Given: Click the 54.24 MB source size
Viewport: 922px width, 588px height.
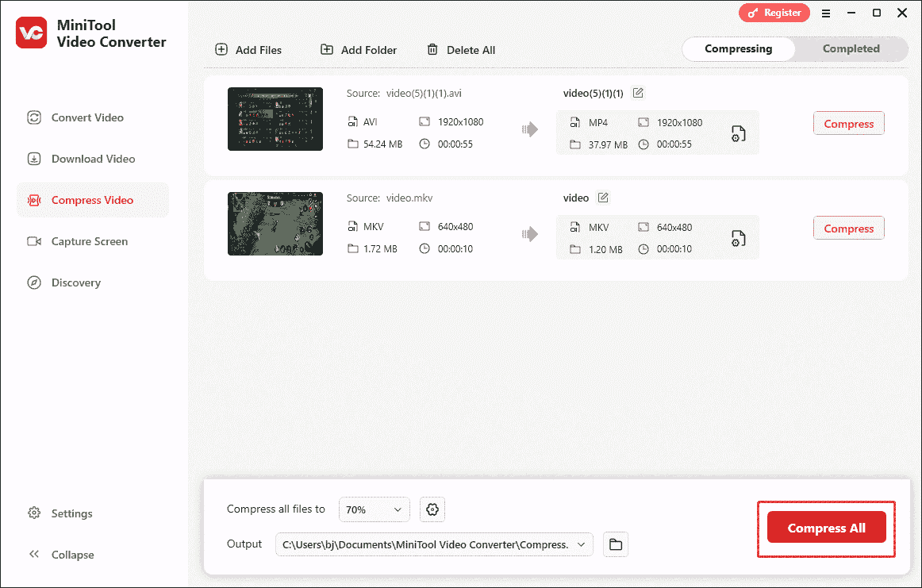Looking at the screenshot, I should pyautogui.click(x=382, y=144).
